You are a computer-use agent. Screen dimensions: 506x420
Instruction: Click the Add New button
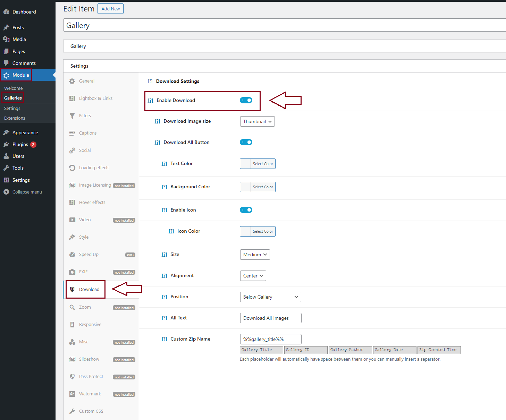(110, 9)
